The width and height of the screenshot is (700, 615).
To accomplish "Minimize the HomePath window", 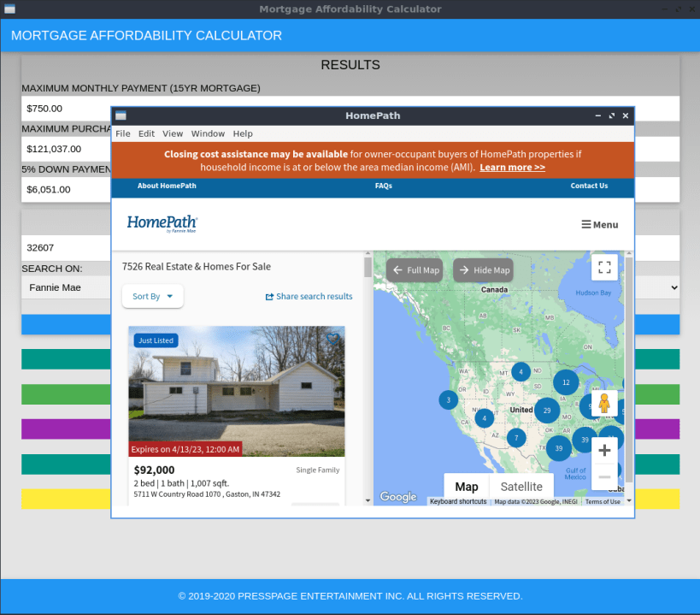I will pyautogui.click(x=597, y=115).
